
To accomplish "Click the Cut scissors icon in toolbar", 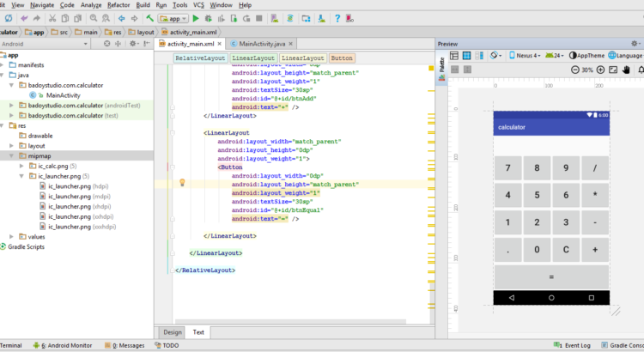I will (52, 18).
